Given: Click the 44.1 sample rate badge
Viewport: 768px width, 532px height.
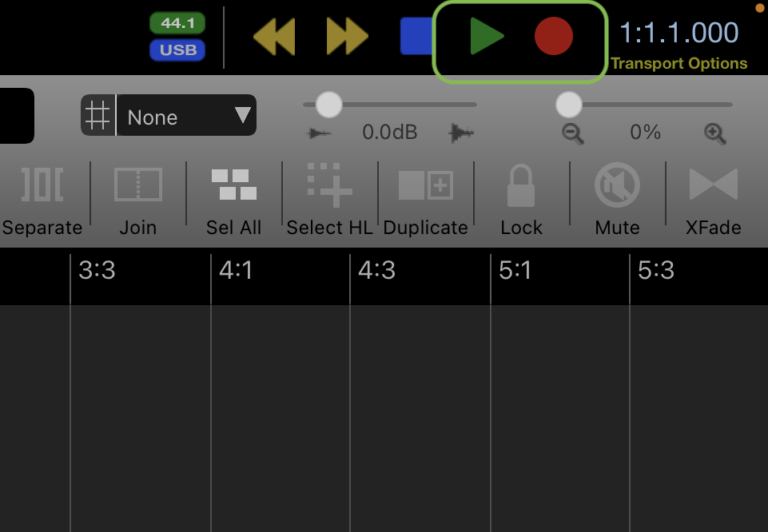Looking at the screenshot, I should click(x=177, y=23).
